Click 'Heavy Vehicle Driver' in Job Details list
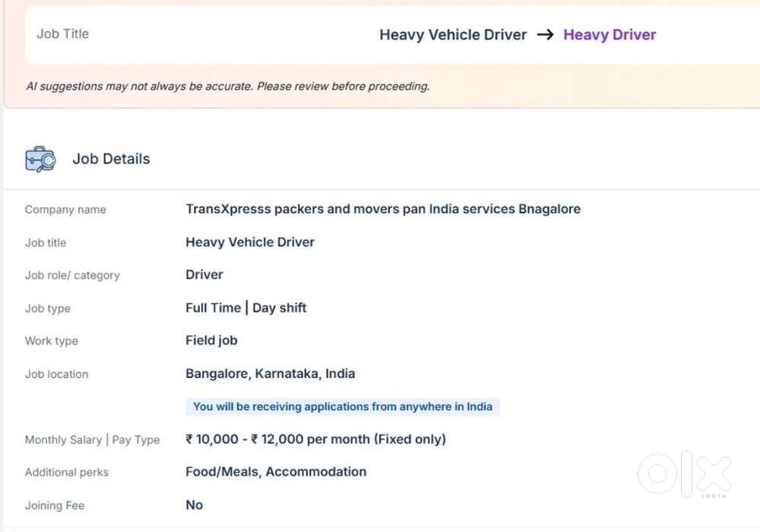This screenshot has width=760, height=532. pos(250,242)
